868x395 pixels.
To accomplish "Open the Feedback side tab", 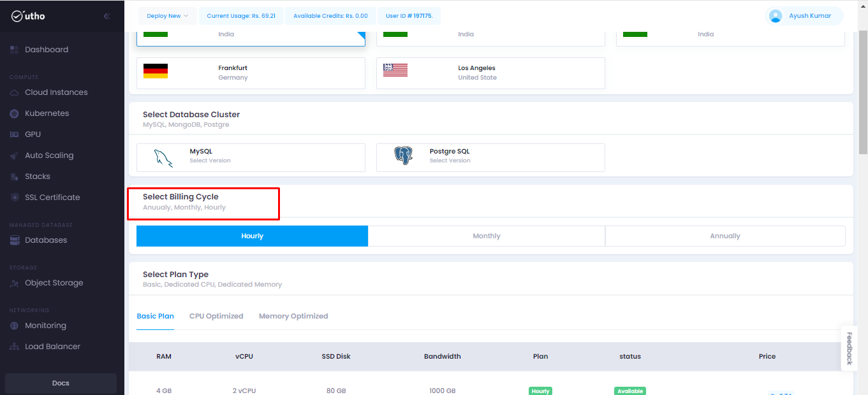I will tap(849, 348).
